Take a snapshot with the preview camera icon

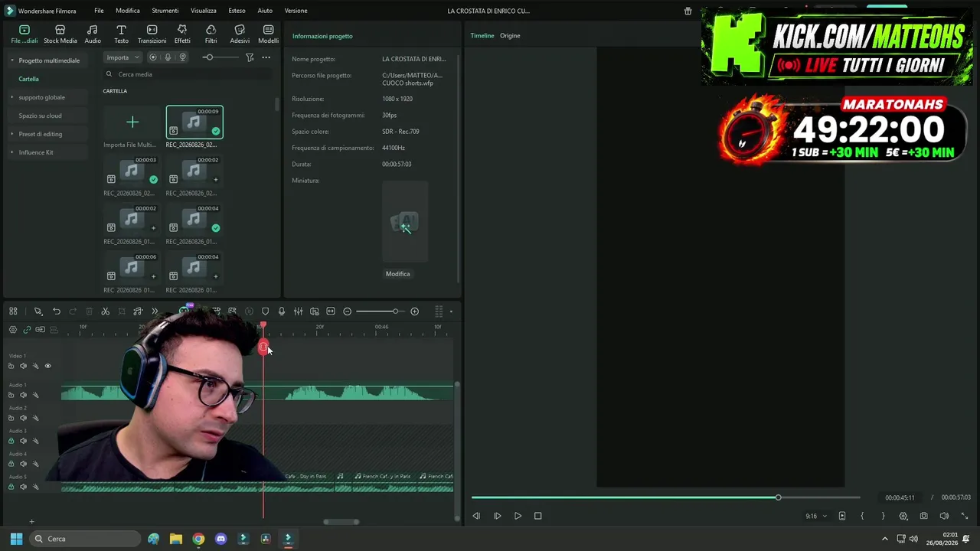(x=924, y=516)
